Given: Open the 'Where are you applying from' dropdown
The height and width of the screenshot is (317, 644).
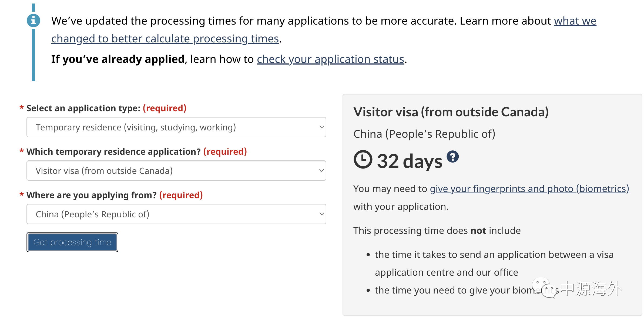Looking at the screenshot, I should [176, 214].
